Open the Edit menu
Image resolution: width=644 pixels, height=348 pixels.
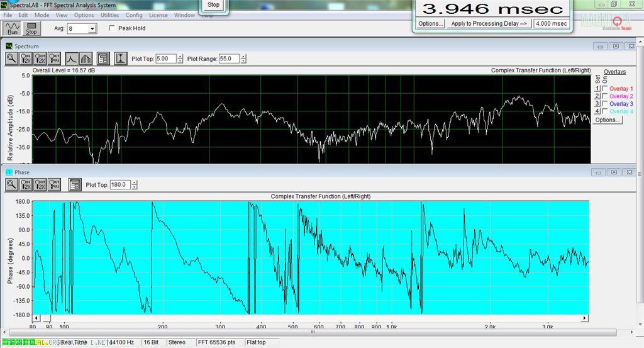[23, 15]
